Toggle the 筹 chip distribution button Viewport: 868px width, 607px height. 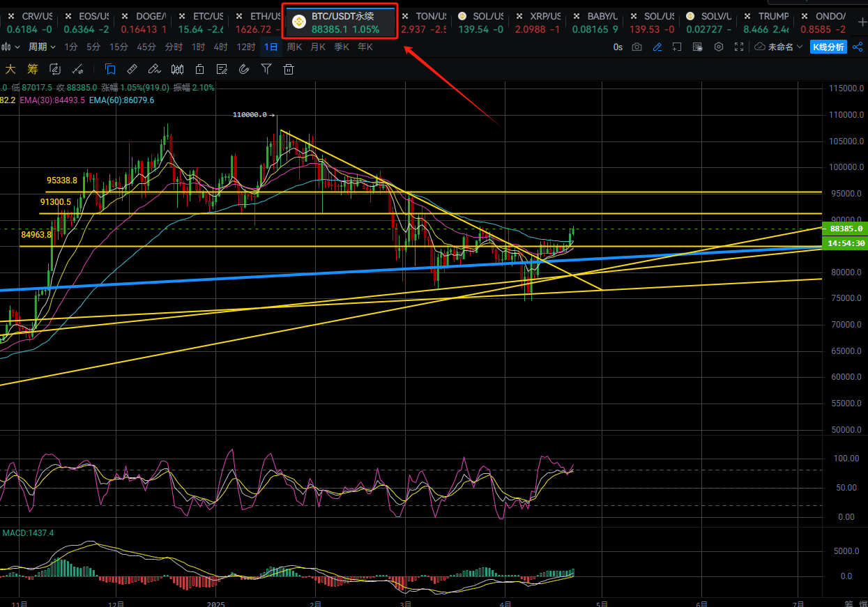[32, 69]
